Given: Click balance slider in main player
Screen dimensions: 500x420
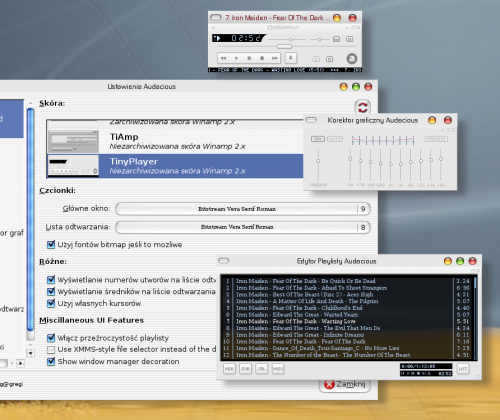Looking at the screenshot, I should [319, 40].
